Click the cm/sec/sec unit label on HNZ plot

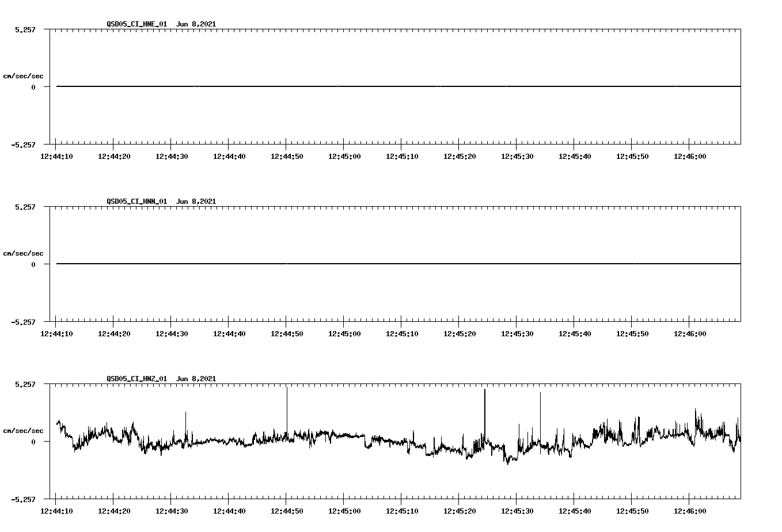coord(23,431)
